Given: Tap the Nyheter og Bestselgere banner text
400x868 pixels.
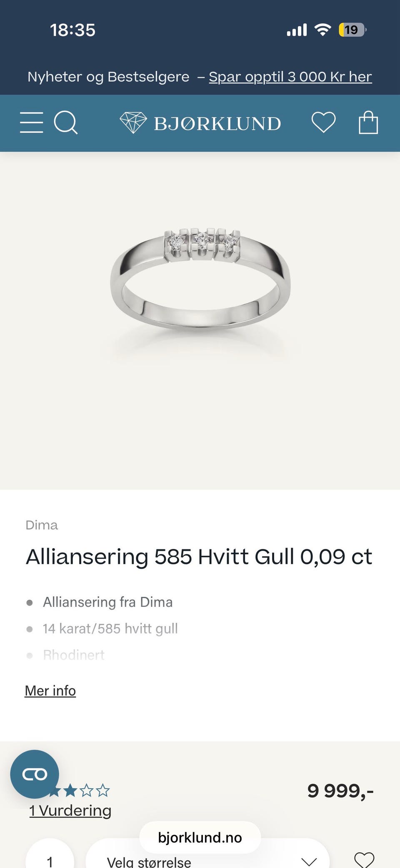Looking at the screenshot, I should [x=108, y=77].
